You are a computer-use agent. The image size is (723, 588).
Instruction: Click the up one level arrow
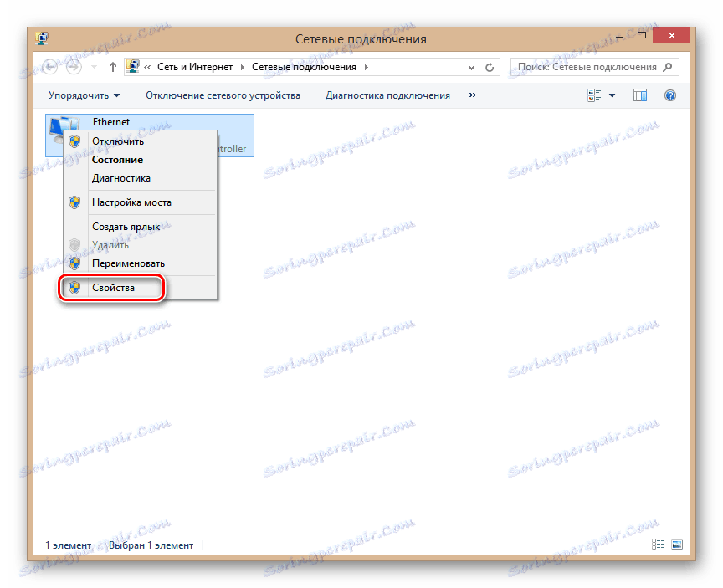112,66
